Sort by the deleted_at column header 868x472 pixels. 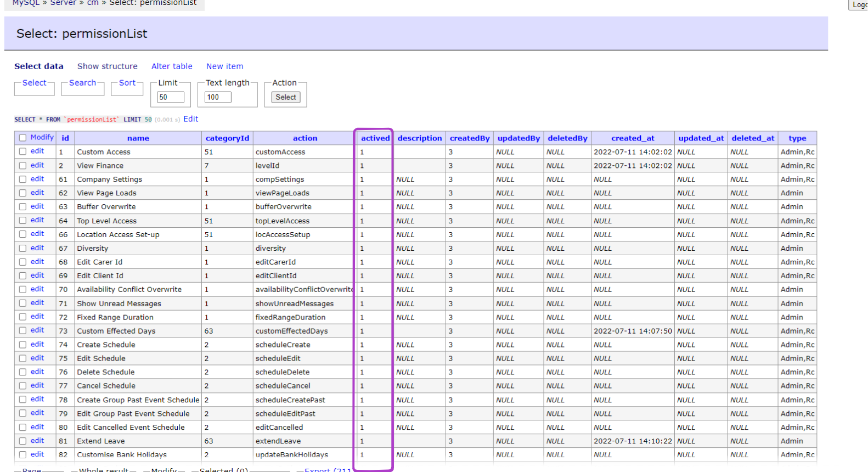tap(753, 138)
